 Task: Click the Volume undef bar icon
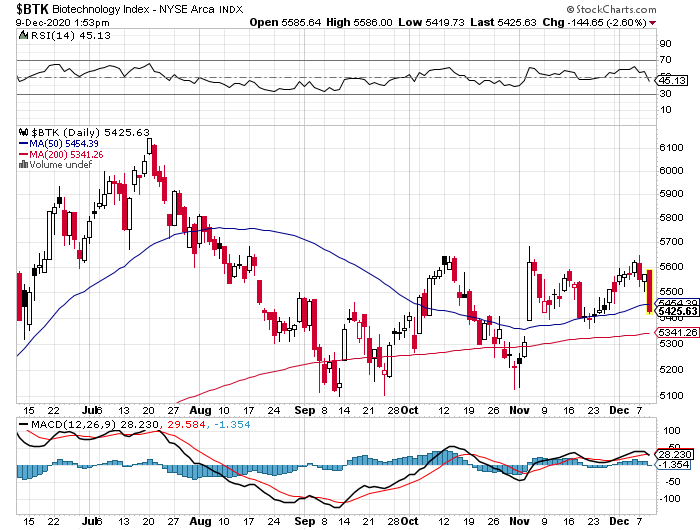point(22,165)
